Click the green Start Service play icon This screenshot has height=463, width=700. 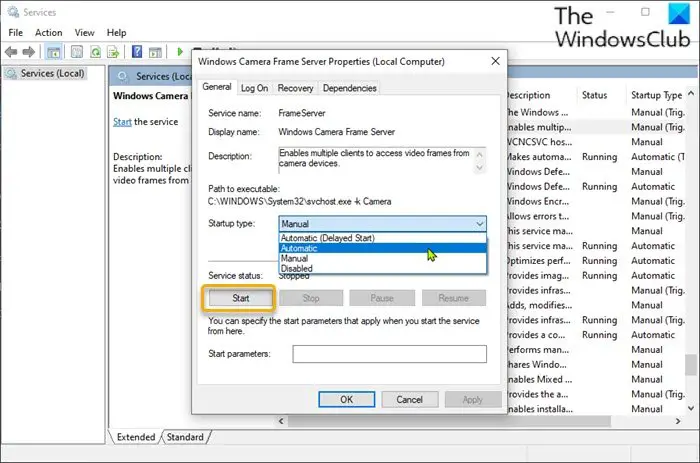pos(180,52)
